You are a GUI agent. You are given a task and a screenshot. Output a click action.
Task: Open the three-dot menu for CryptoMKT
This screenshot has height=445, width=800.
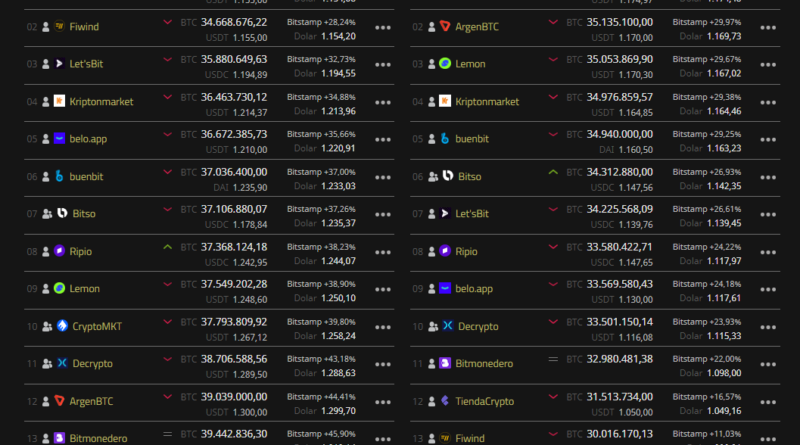pos(383,327)
